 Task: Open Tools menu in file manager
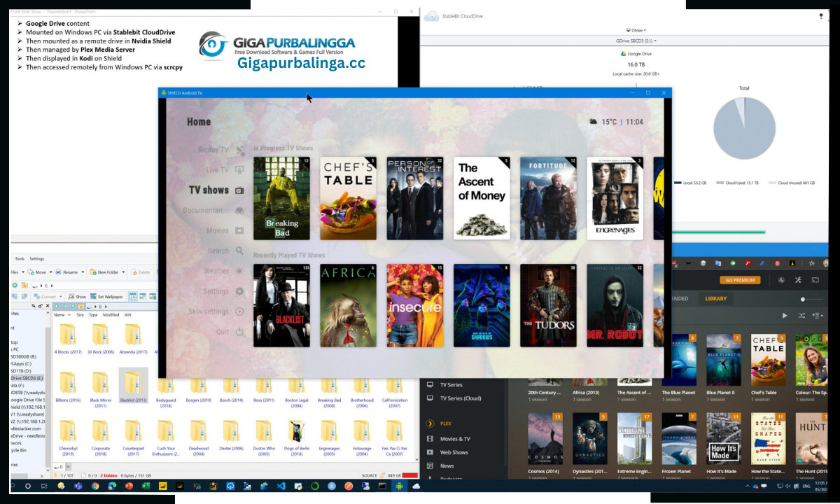pyautogui.click(x=20, y=259)
